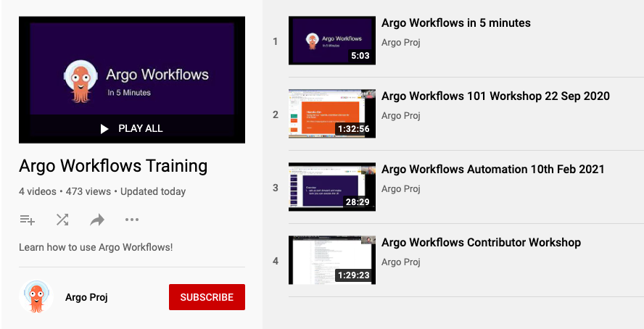This screenshot has height=329, width=644.
Task: Open thumbnail of the 1:32:56 video
Action: [332, 114]
